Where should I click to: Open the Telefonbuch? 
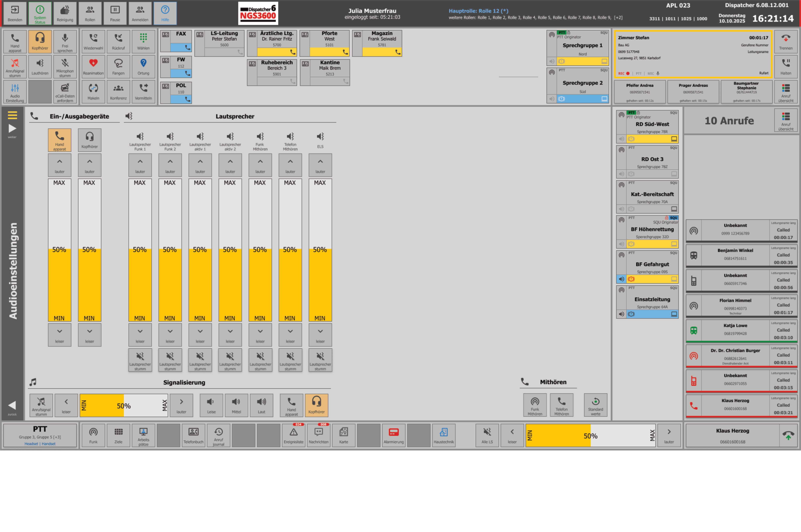coord(193,435)
